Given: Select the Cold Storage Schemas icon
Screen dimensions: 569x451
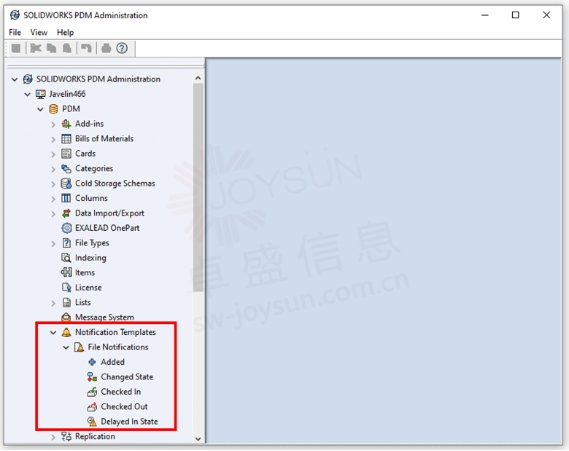Looking at the screenshot, I should (66, 184).
